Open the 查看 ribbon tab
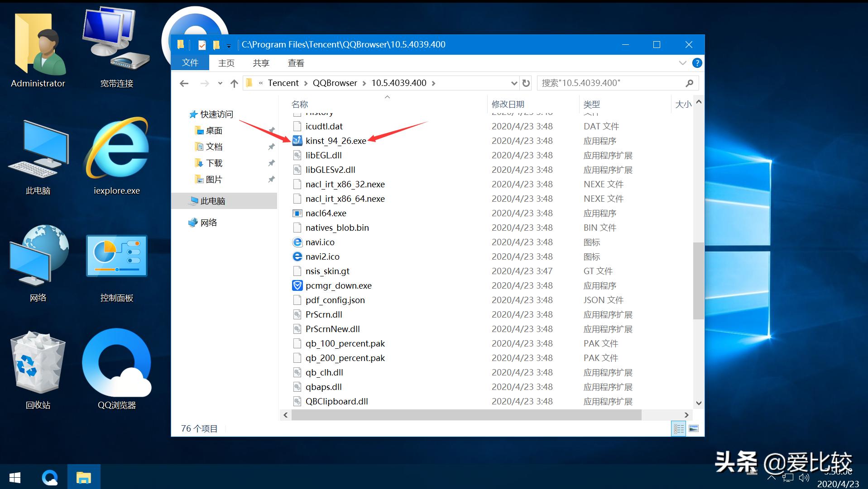868x489 pixels. coord(296,63)
